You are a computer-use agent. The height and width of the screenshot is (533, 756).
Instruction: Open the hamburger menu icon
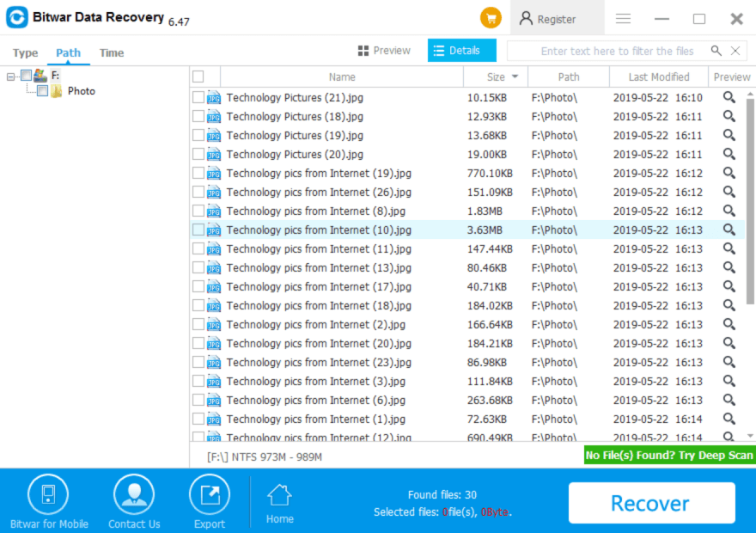click(x=623, y=19)
